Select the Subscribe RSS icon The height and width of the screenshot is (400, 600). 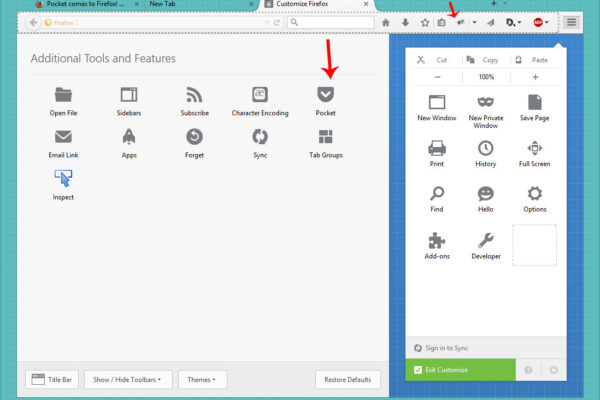click(194, 95)
